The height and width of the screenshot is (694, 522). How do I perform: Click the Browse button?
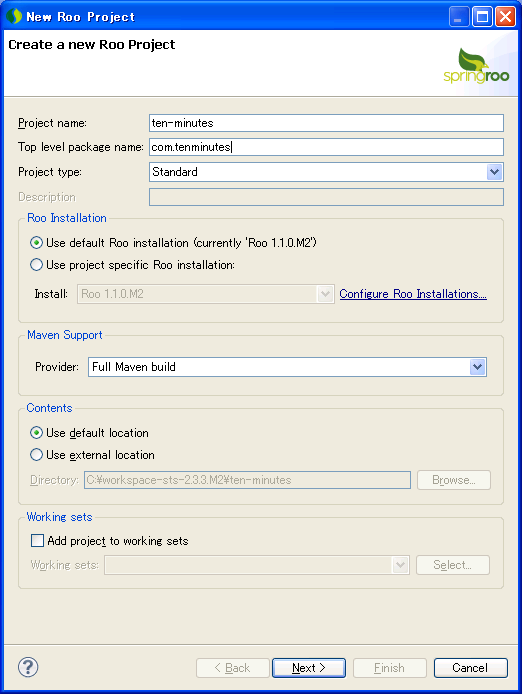coord(454,480)
